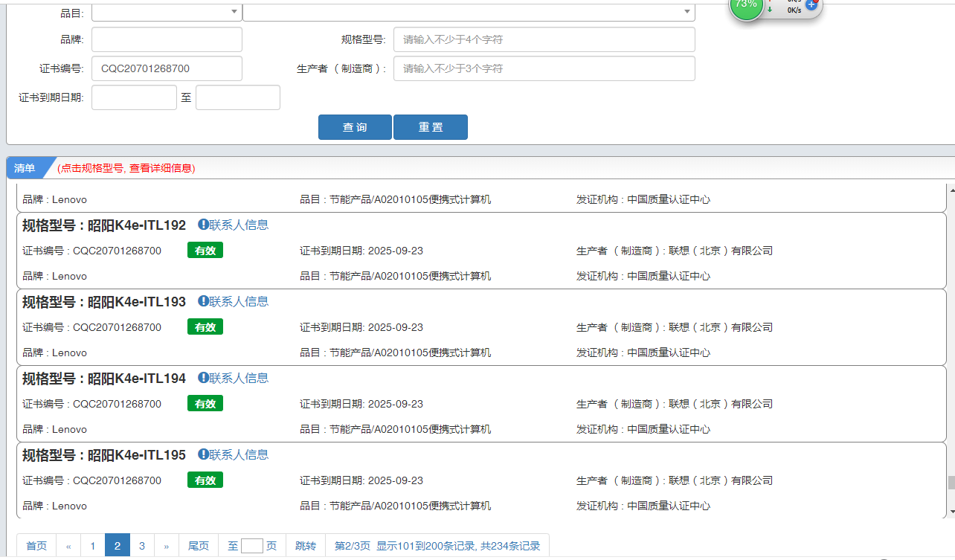This screenshot has width=955, height=560.
Task: Focus the 生产者（制造商） input field
Action: [544, 68]
